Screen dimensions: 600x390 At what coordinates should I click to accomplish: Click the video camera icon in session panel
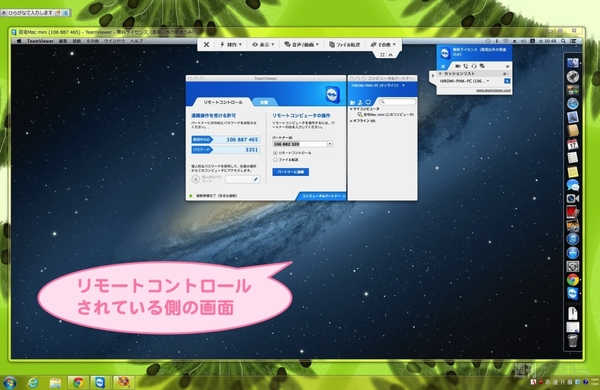click(458, 66)
